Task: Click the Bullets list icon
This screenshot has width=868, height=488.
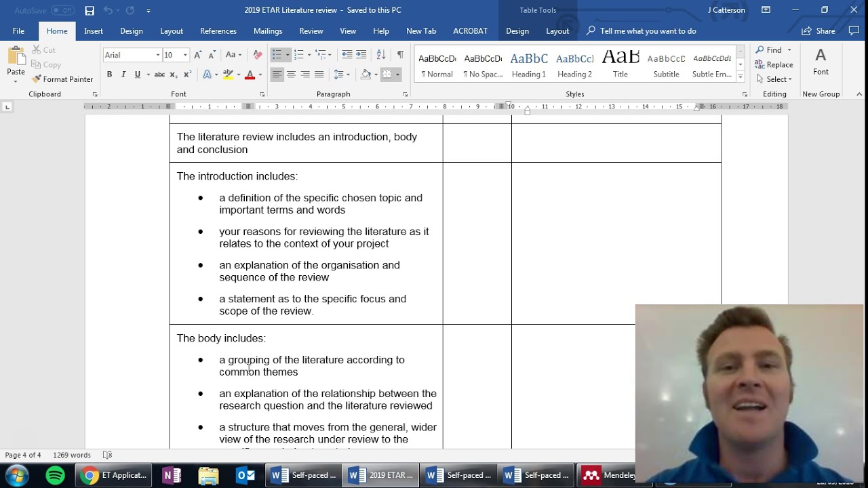Action: pyautogui.click(x=277, y=55)
